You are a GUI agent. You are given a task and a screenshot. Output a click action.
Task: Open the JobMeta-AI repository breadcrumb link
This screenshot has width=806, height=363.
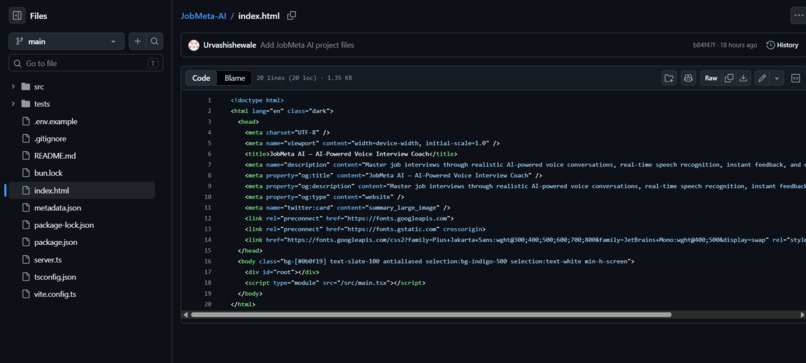pyautogui.click(x=203, y=16)
